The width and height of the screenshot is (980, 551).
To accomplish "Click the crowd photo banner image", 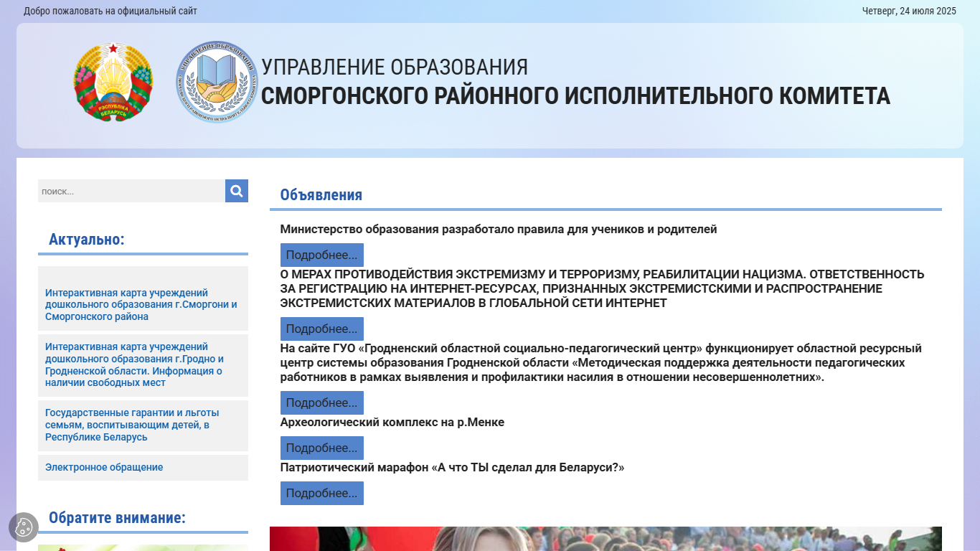I will tap(606, 539).
